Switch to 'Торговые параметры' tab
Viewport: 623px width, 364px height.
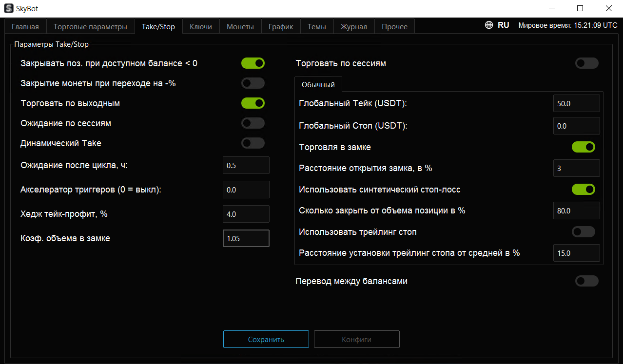tap(90, 27)
